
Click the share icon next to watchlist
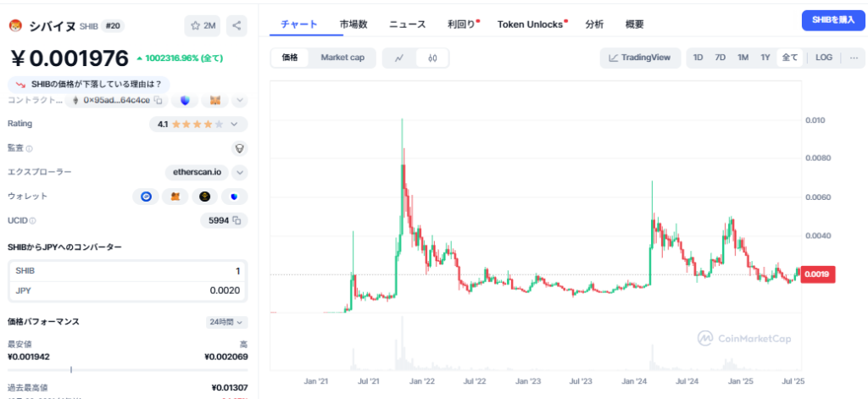pos(236,25)
